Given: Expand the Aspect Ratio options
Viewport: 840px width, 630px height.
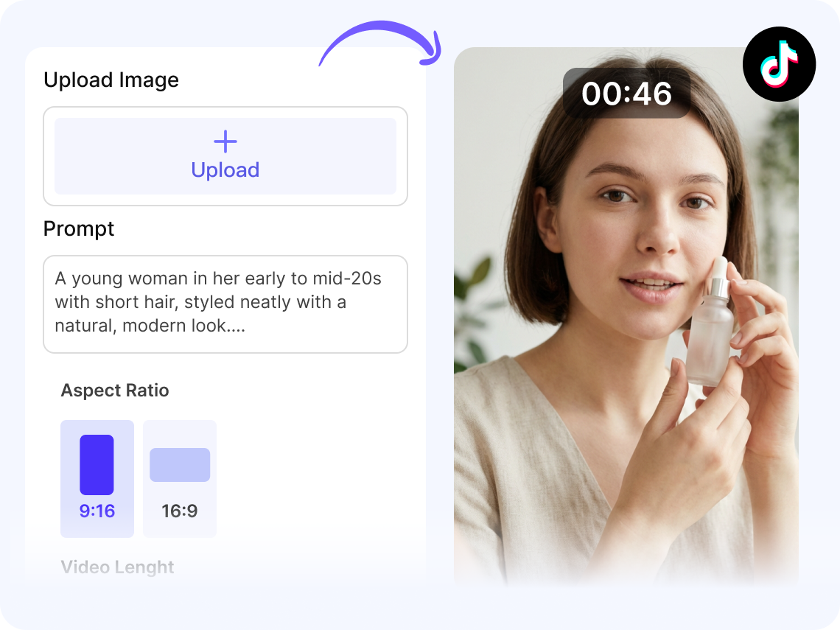Looking at the screenshot, I should click(115, 390).
